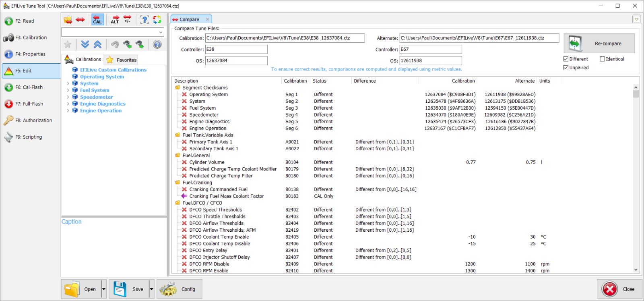Click the red double-arrow compare toolbar icon

(80, 20)
